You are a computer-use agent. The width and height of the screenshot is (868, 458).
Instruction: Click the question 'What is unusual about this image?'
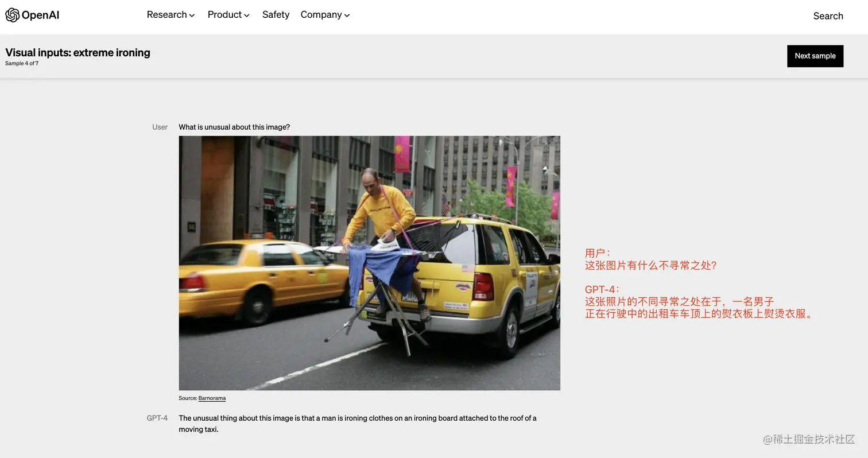coord(234,127)
